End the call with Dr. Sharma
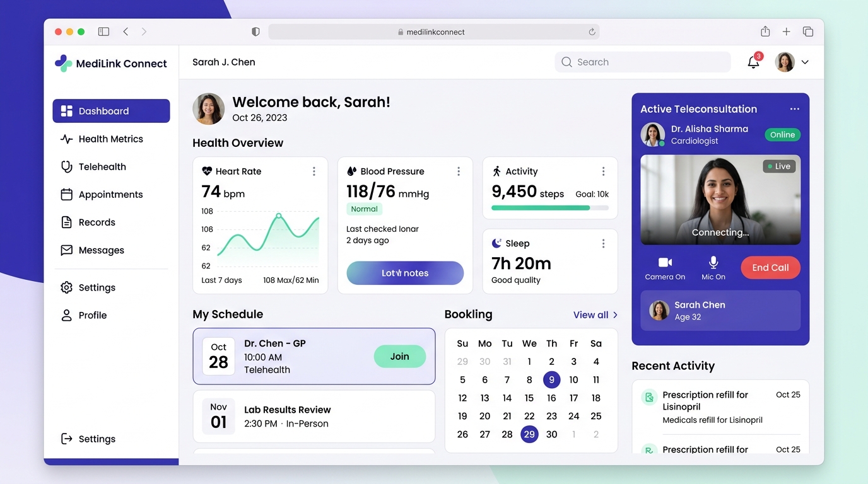Image resolution: width=868 pixels, height=484 pixels. pos(770,268)
